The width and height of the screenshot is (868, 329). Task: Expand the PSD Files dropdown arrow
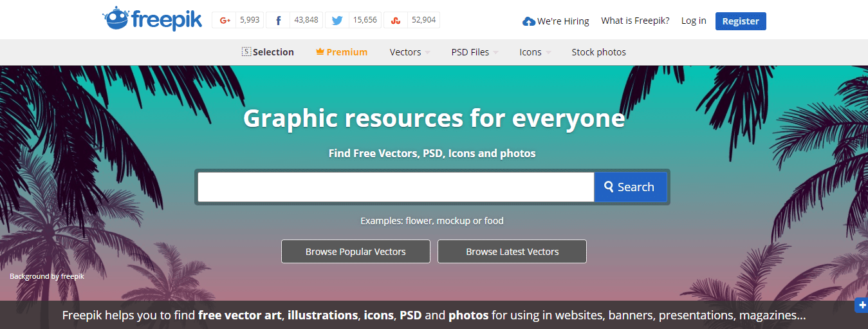[495, 53]
